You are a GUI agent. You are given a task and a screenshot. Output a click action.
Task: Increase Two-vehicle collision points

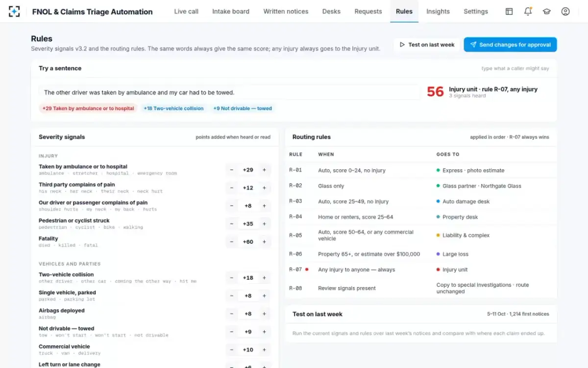pyautogui.click(x=264, y=278)
